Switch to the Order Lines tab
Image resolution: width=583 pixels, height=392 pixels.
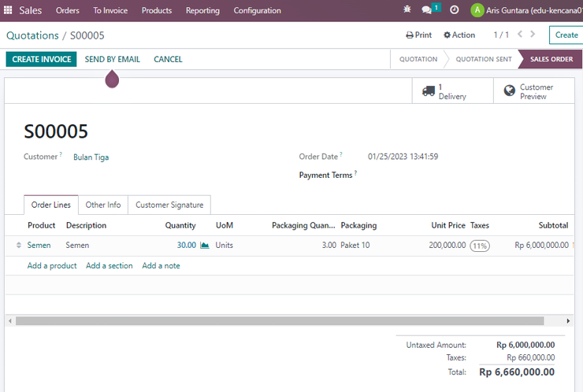click(51, 205)
